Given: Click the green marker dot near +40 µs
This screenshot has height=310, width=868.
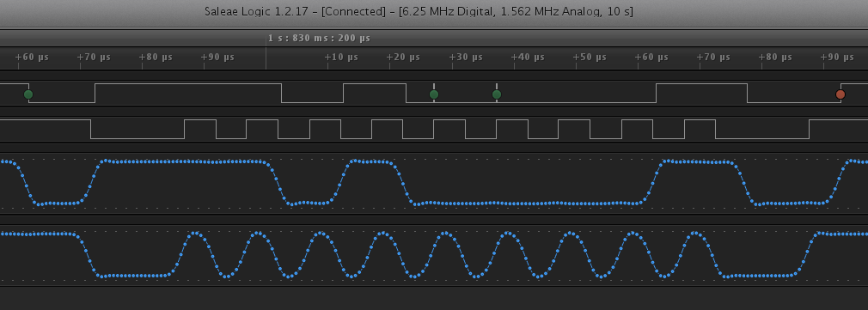Looking at the screenshot, I should click(x=497, y=94).
